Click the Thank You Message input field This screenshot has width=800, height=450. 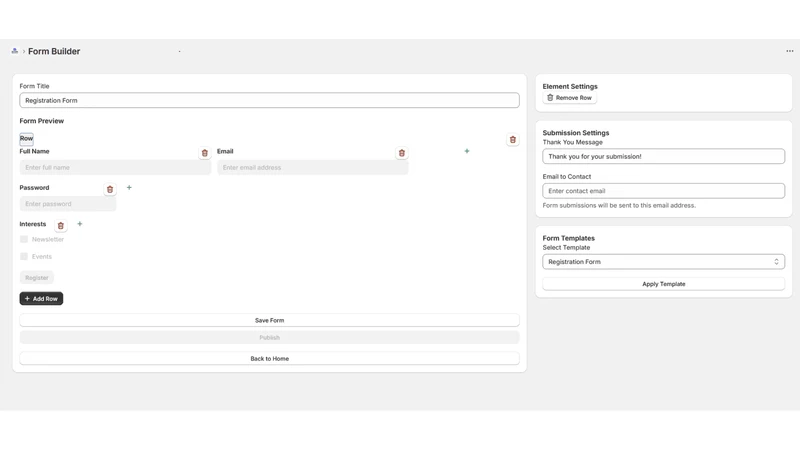663,157
